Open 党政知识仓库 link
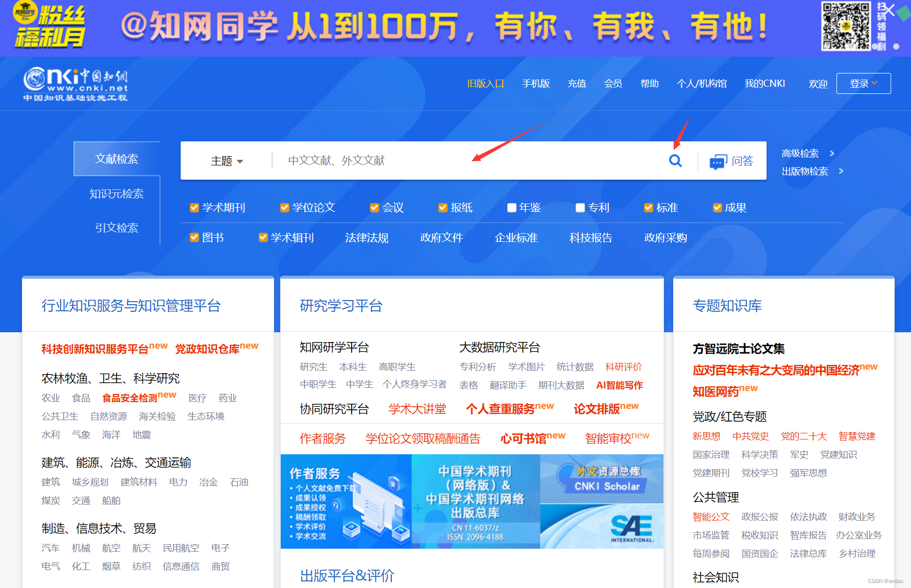The image size is (911, 588). point(207,349)
